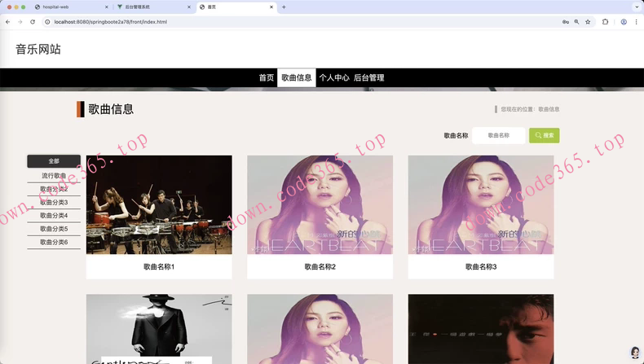Viewport: 644px width, 364px height.
Task: Click the browser back arrow
Action: (x=8, y=22)
